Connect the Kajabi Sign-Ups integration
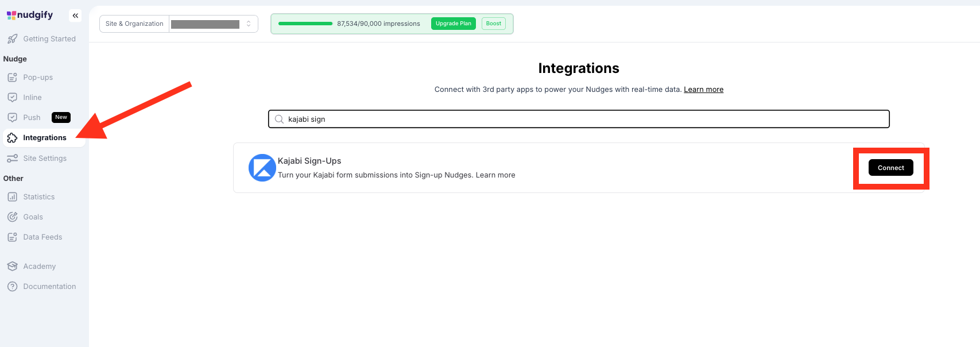Screen dimensions: 980x347 click(891, 168)
